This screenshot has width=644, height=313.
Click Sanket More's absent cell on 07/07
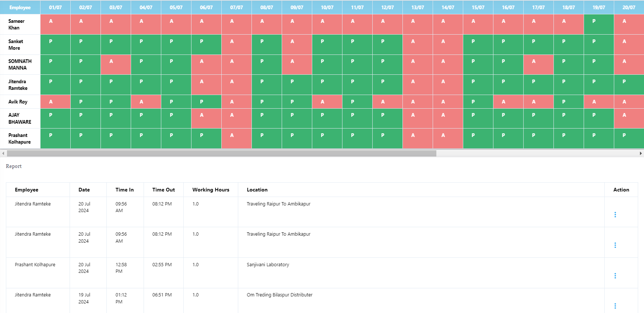(236, 45)
